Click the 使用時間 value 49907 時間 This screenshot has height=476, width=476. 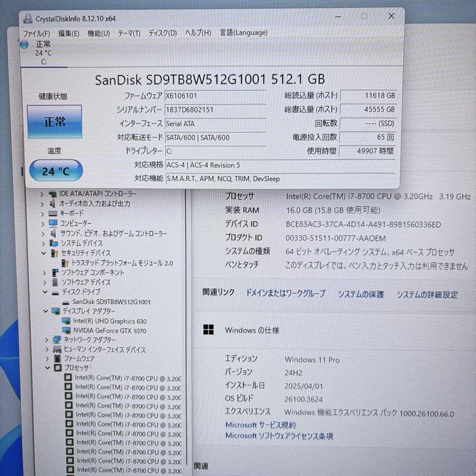click(x=367, y=151)
